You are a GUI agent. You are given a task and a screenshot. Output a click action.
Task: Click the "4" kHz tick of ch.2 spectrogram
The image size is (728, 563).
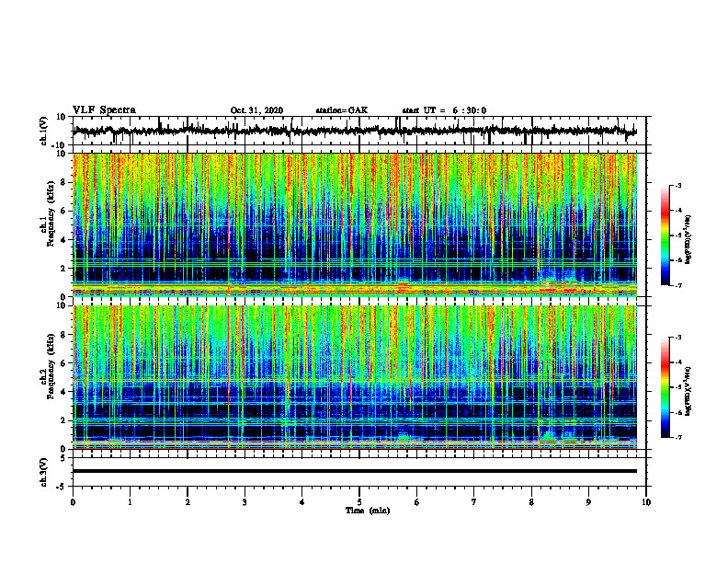point(63,392)
